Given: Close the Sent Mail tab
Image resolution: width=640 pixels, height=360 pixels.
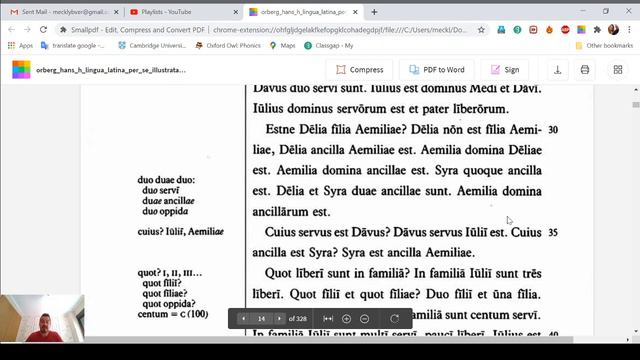Looking at the screenshot, I should tap(116, 12).
